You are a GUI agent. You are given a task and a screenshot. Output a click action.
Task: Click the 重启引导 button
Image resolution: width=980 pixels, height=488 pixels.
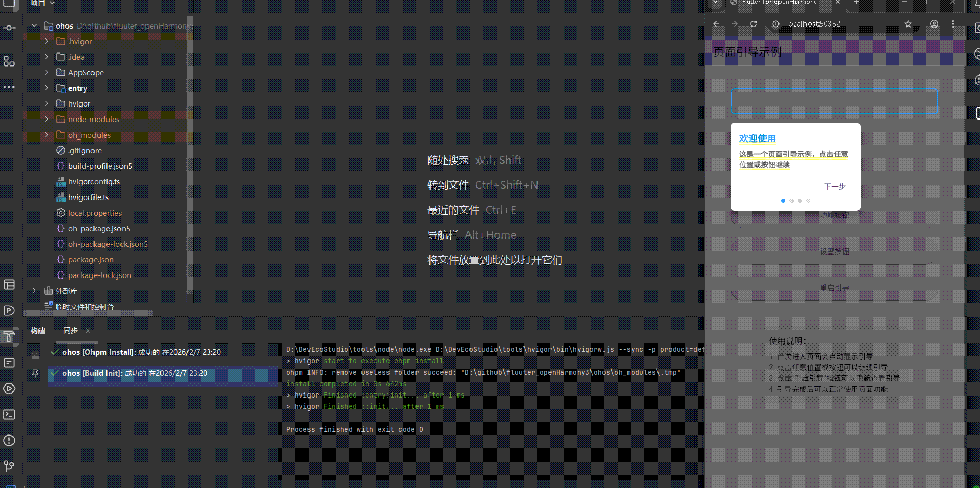[x=835, y=288]
